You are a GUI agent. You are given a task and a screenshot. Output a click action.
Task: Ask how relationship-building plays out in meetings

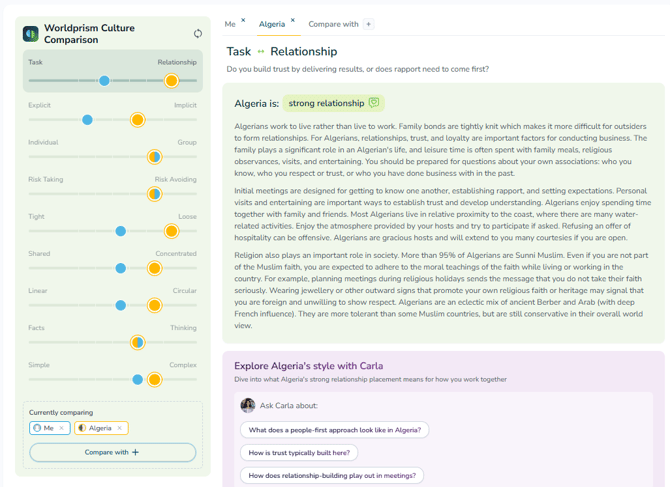point(332,475)
